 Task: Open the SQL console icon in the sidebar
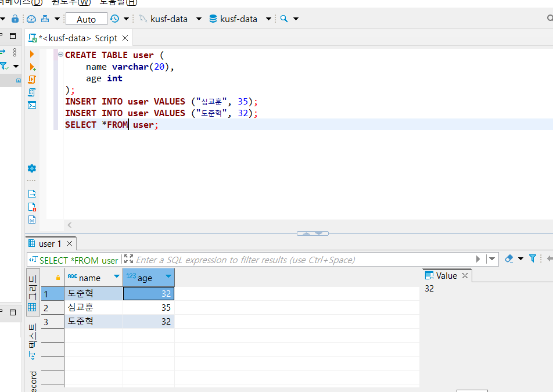pos(33,105)
